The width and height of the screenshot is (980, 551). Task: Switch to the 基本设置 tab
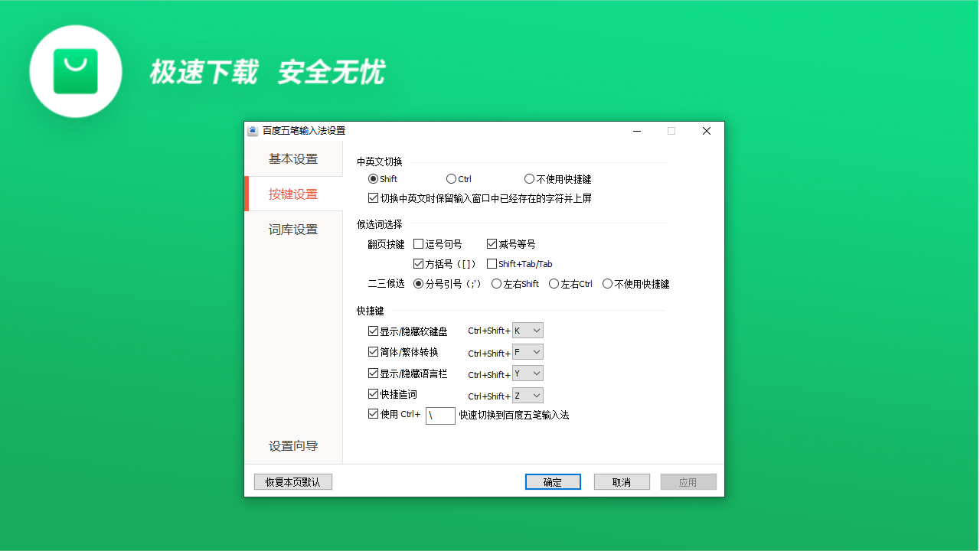coord(292,158)
